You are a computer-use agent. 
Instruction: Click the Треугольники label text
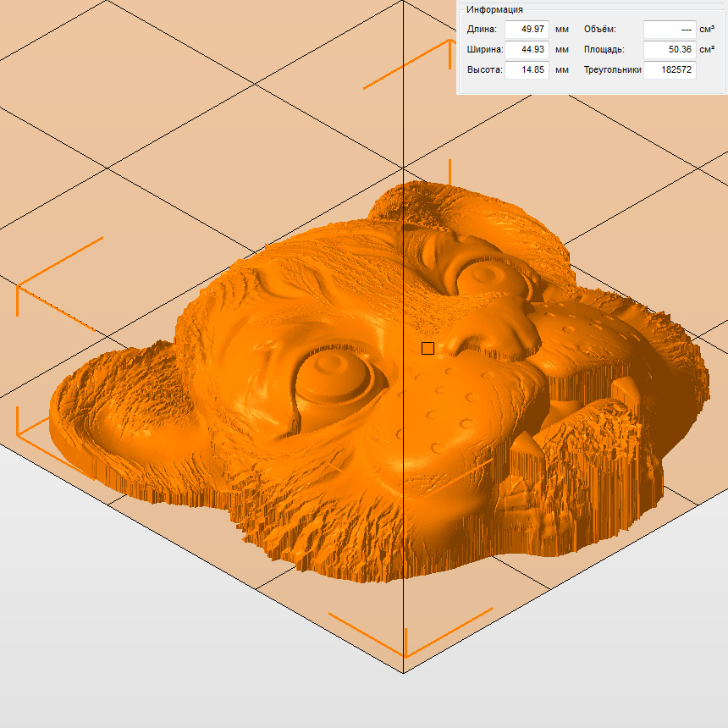612,70
